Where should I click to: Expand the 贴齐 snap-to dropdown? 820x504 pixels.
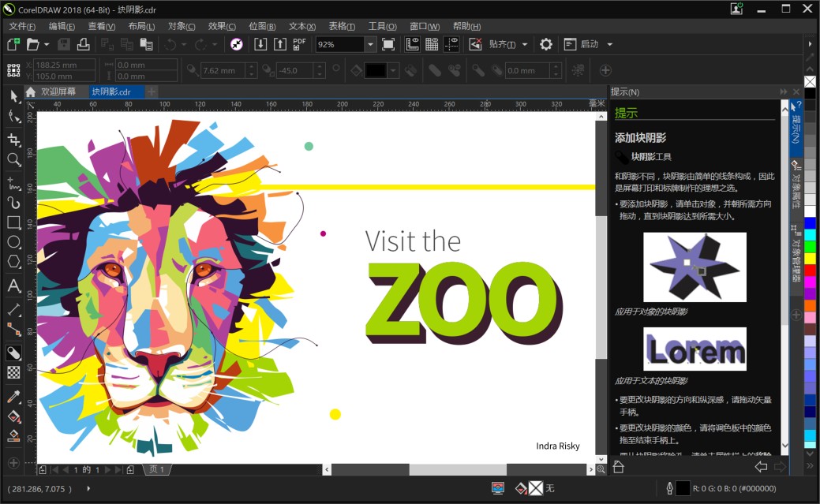pos(525,44)
